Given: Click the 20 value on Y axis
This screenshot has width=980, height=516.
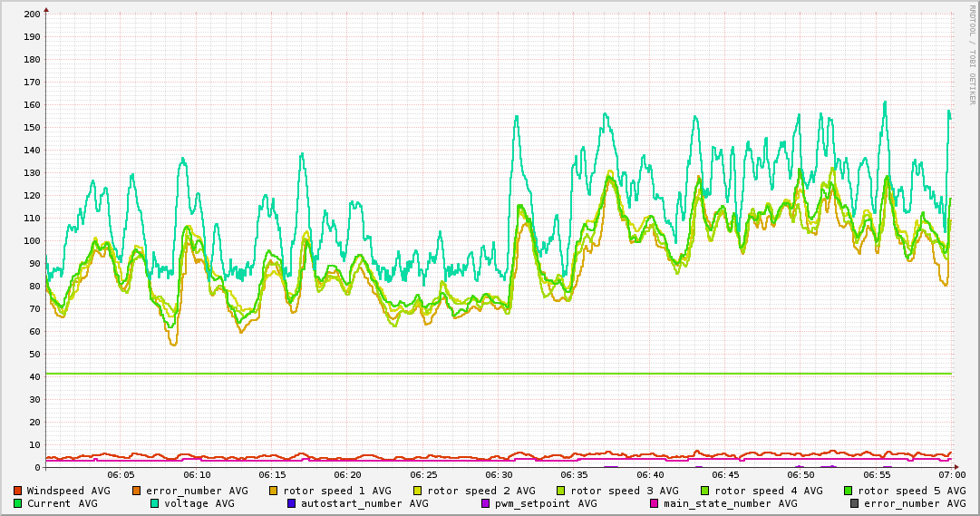Looking at the screenshot, I should 34,423.
